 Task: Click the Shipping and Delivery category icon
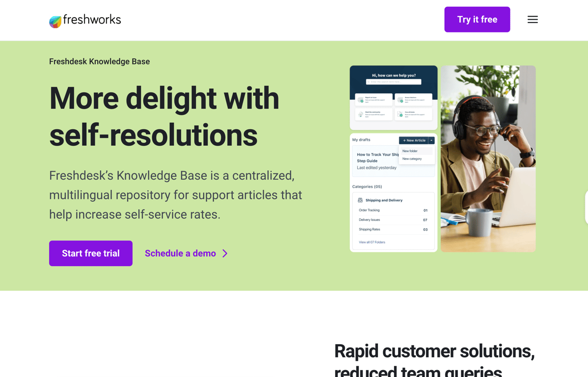[360, 200]
